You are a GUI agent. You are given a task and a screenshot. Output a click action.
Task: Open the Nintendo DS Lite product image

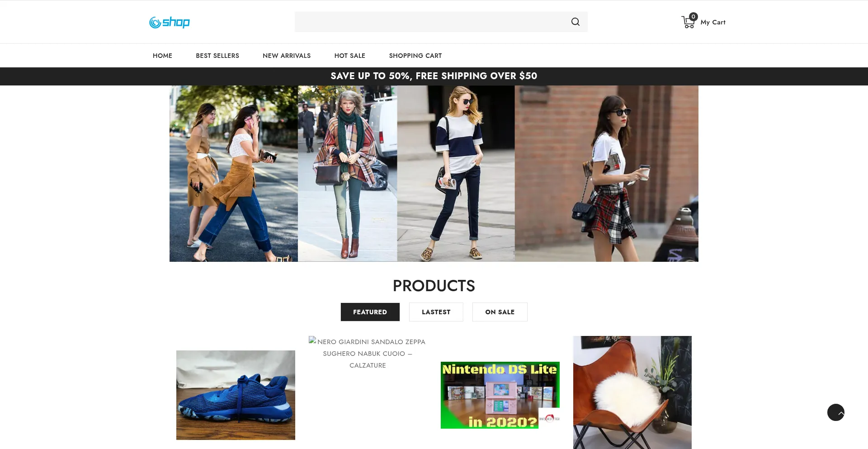[500, 395]
